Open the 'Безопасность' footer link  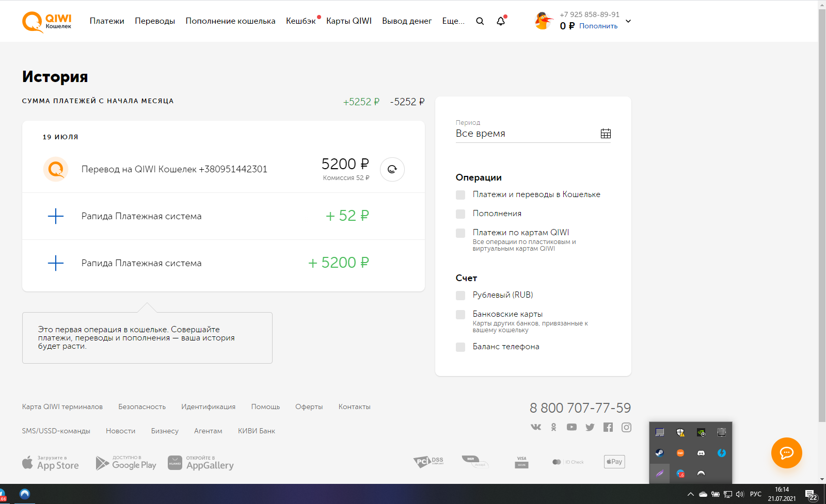click(142, 407)
